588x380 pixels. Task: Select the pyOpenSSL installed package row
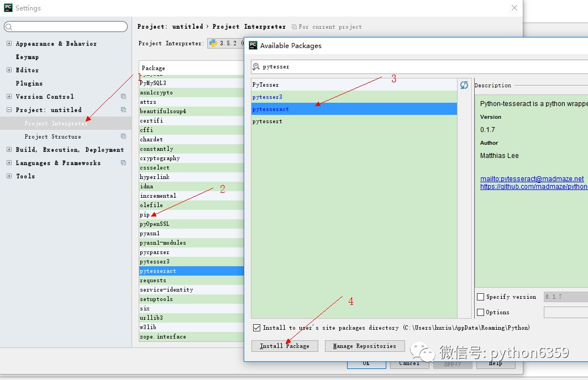point(191,224)
